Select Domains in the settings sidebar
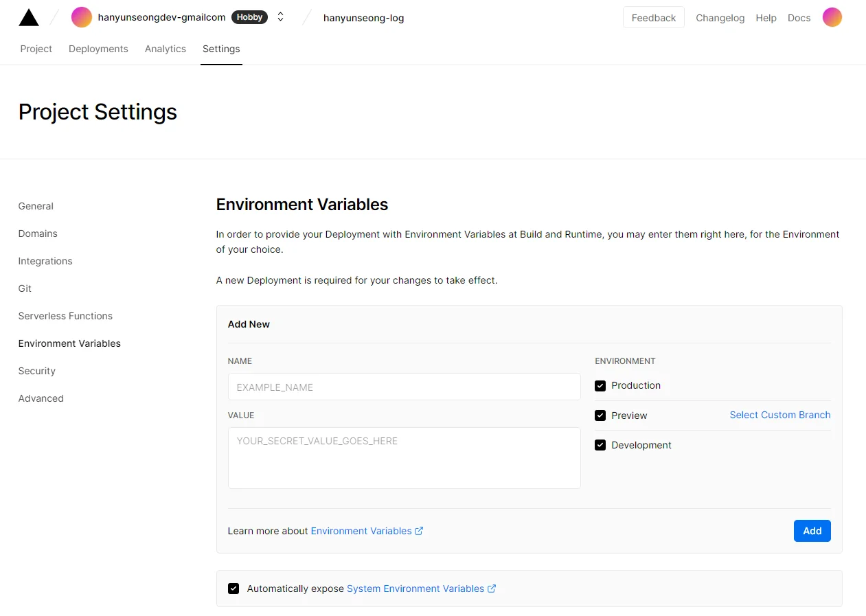 click(38, 233)
